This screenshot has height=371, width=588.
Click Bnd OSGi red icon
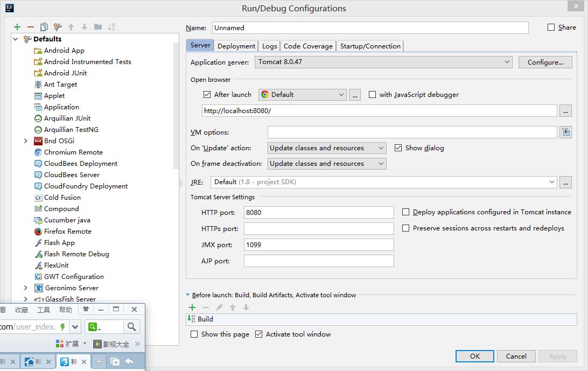(x=38, y=141)
